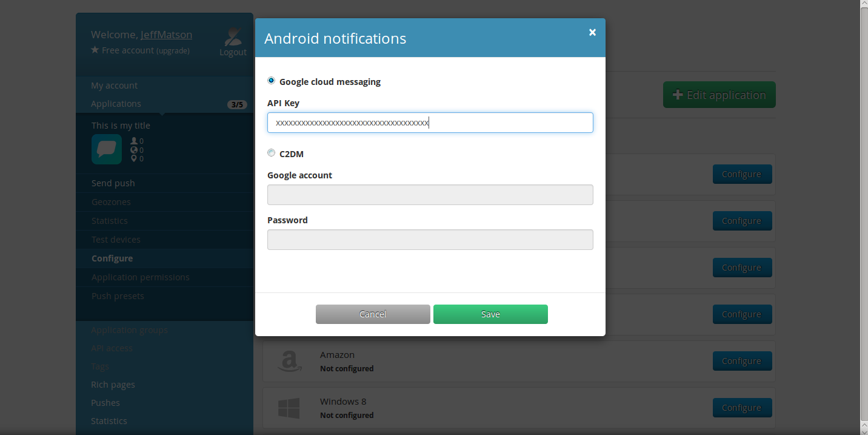
Task: Open Pushes in sidebar
Action: click(x=105, y=403)
